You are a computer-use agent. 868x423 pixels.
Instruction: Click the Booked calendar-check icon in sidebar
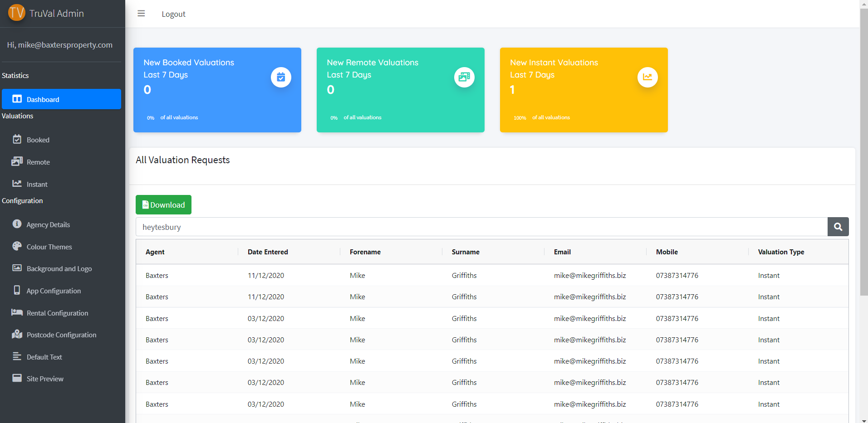click(x=17, y=139)
